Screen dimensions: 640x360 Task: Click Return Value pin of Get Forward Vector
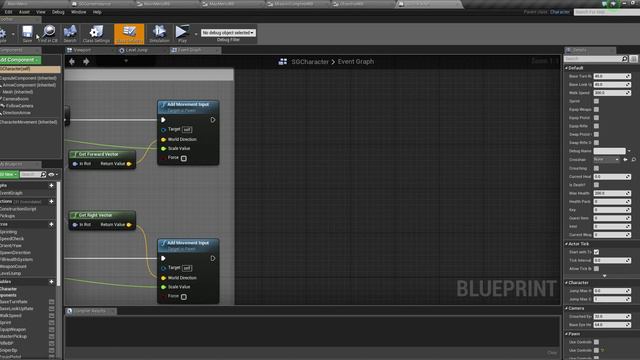(129, 164)
